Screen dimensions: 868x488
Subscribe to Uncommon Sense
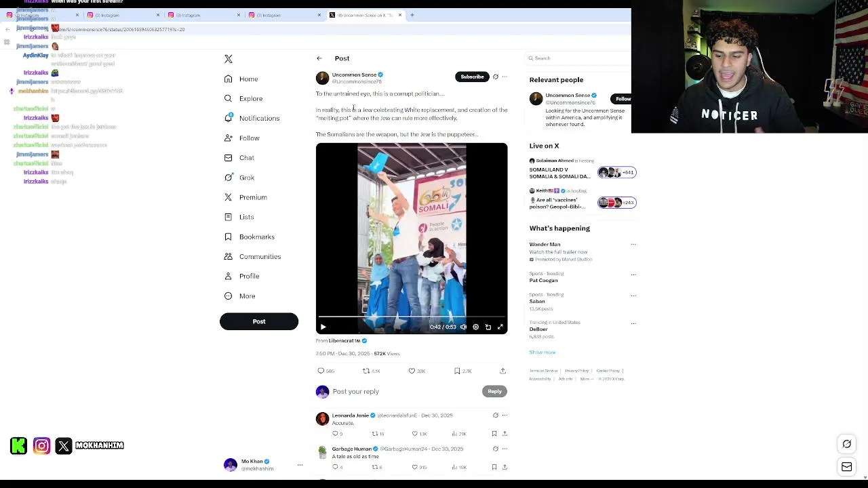472,77
